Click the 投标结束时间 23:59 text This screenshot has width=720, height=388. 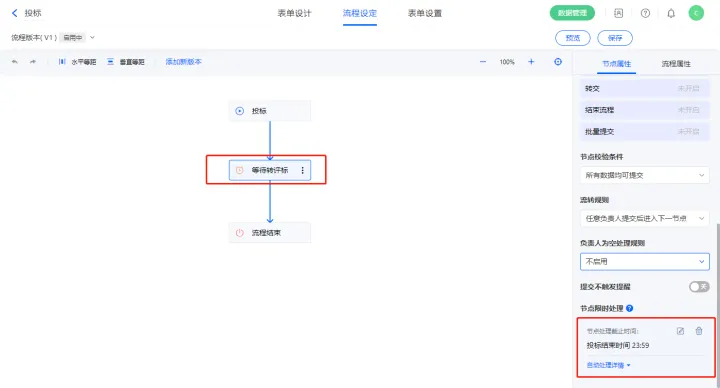tap(618, 346)
